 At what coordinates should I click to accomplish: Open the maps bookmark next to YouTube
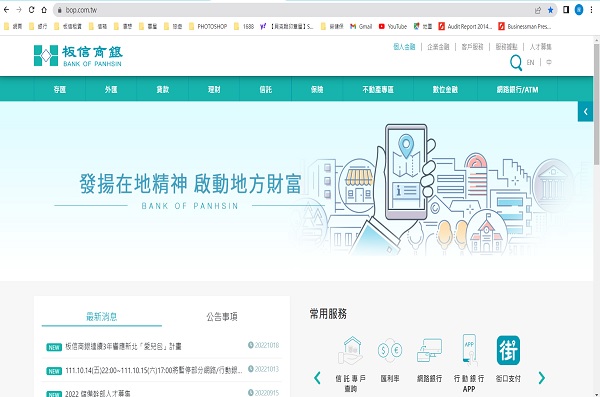click(x=423, y=26)
